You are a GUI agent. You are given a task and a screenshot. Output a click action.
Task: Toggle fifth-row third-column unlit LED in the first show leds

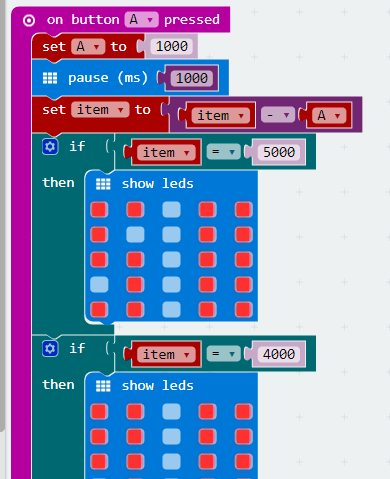(x=171, y=310)
